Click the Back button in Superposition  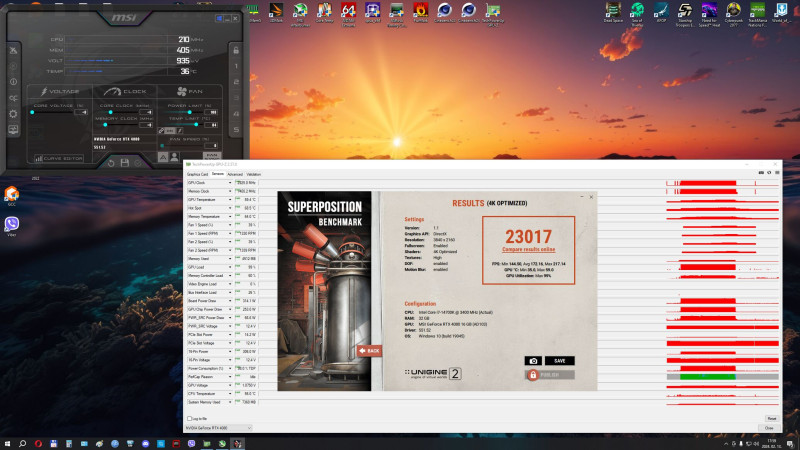tap(369, 351)
